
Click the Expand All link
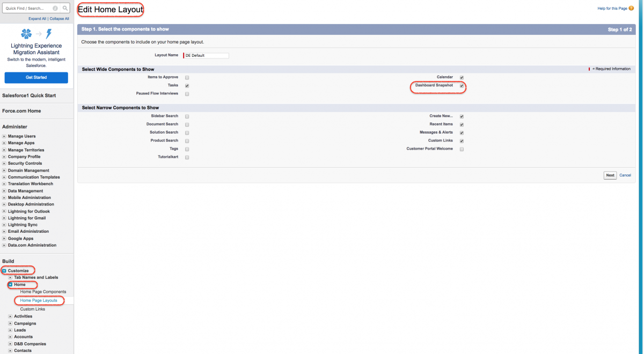click(38, 19)
